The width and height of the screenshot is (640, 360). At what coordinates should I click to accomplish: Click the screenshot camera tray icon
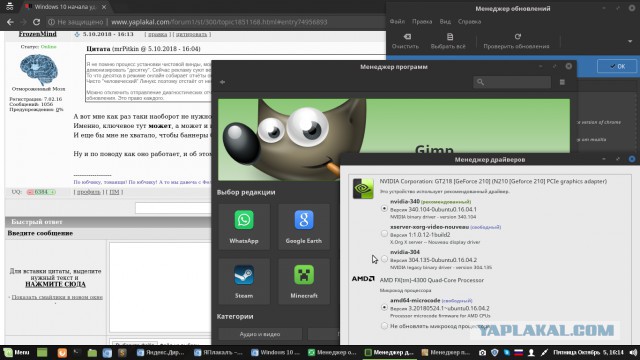click(482, 352)
